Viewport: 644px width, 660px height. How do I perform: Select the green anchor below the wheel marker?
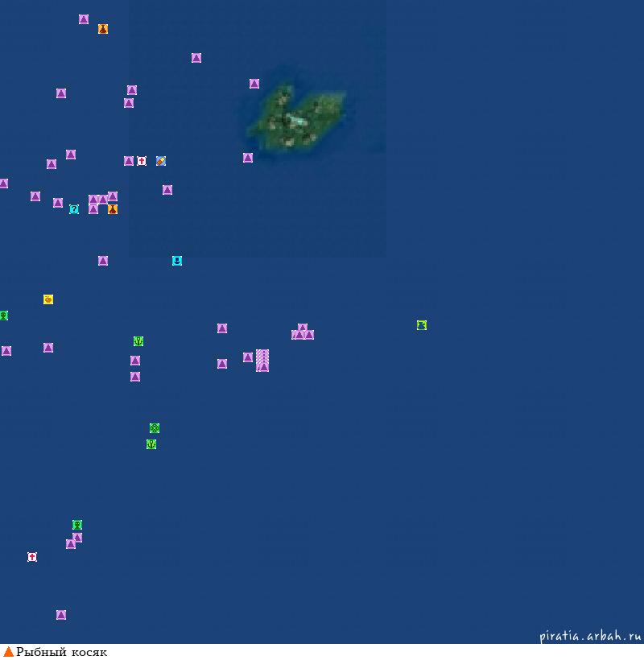[x=151, y=444]
